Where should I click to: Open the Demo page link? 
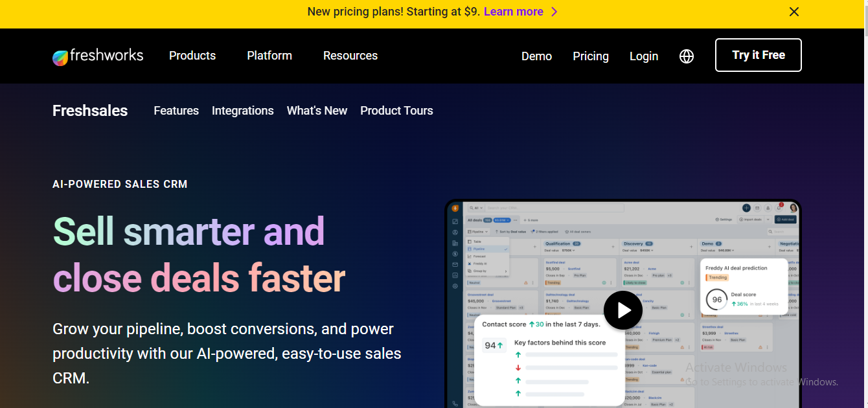coord(536,56)
